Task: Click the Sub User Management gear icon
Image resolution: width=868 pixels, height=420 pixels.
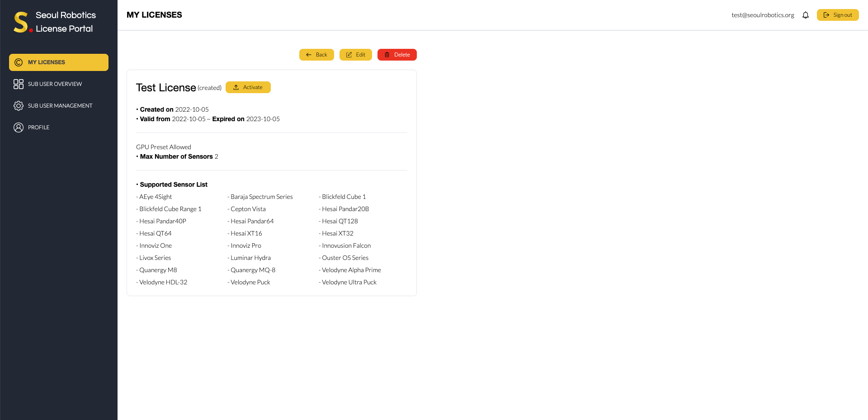Action: pos(19,105)
